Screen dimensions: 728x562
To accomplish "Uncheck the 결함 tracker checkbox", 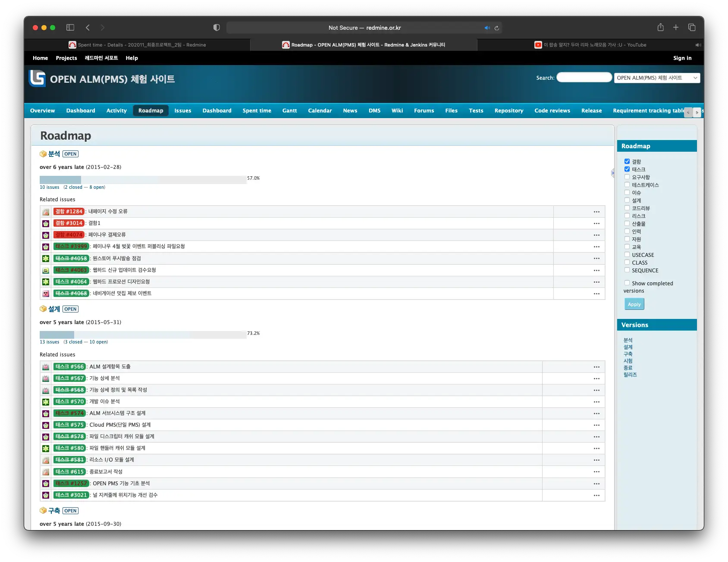I will (627, 161).
